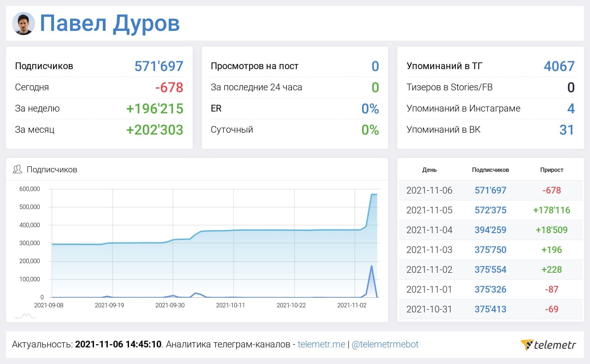Viewport: 590px width, 364px height.
Task: Click the "Упоминаний в ТГ" label
Action: coord(443,66)
